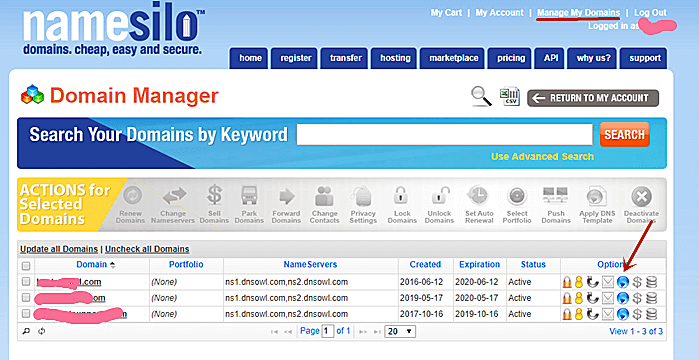Click the Log Out link
This screenshot has height=360, width=699.
pos(650,12)
